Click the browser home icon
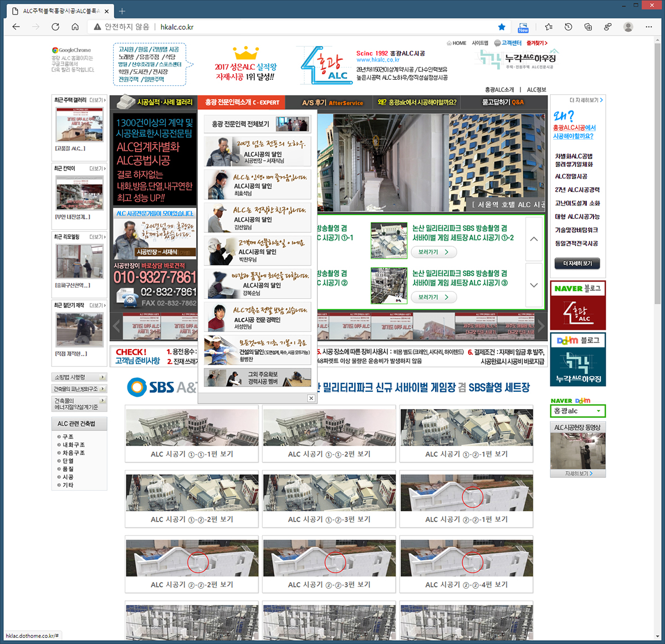The image size is (665, 644). point(75,27)
